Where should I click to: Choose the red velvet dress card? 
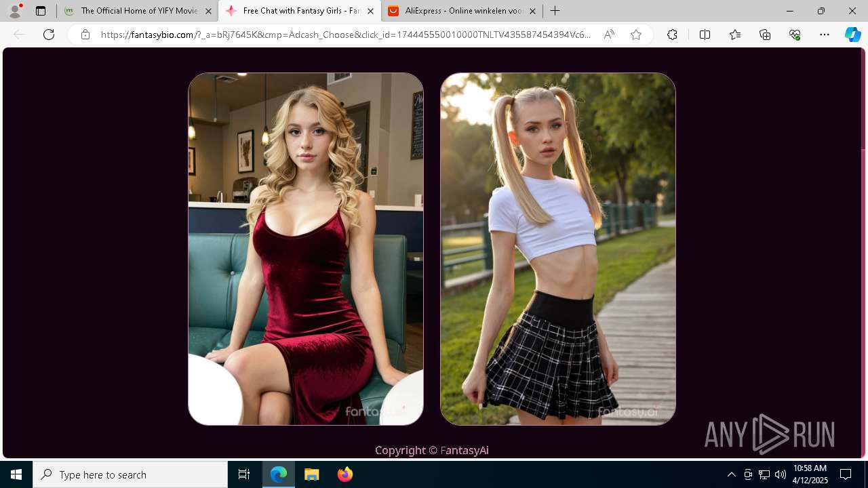(306, 249)
